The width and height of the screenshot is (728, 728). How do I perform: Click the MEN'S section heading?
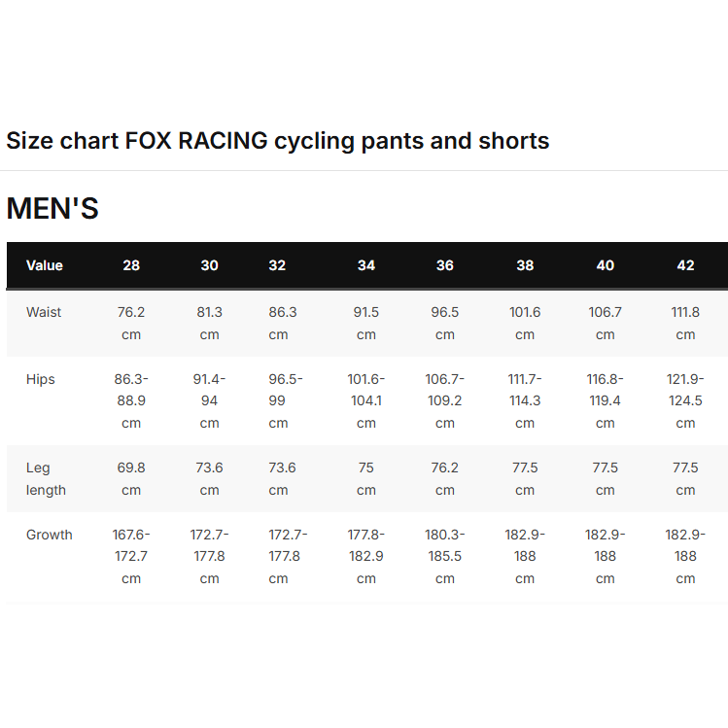coord(52,209)
